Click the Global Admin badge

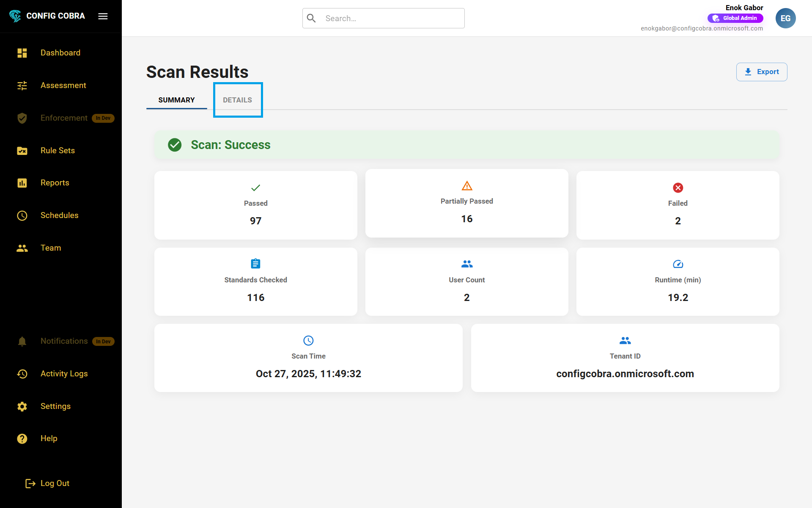point(735,18)
